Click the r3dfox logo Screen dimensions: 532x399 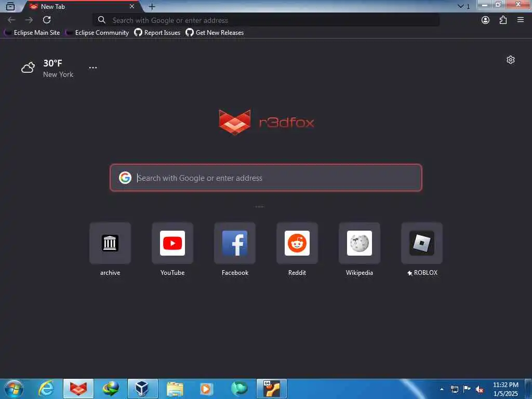click(x=267, y=122)
